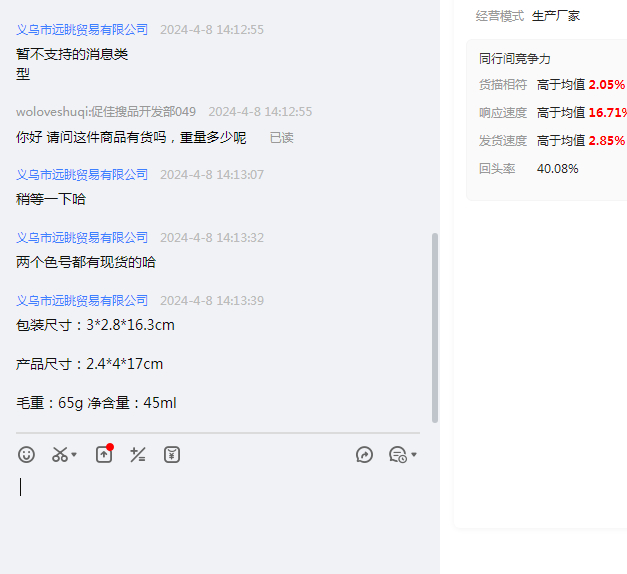Click sender name at 14:12:55 message
627x574 pixels.
82,30
